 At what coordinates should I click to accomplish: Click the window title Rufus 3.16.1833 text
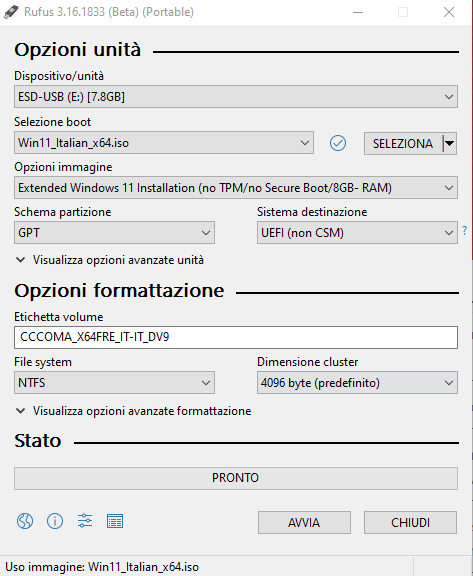(109, 12)
